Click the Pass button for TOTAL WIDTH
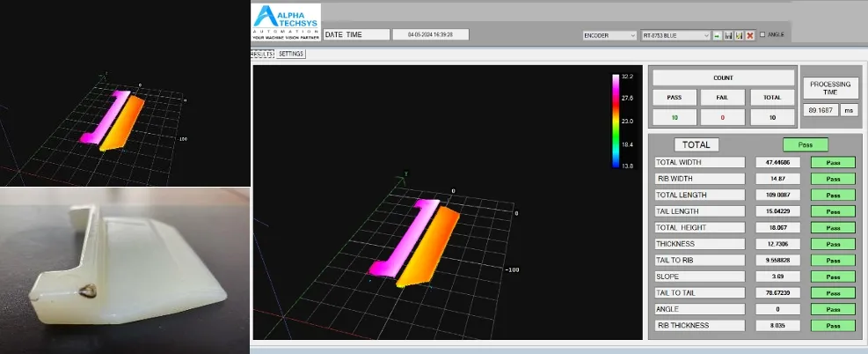The image size is (868, 354). tap(832, 162)
